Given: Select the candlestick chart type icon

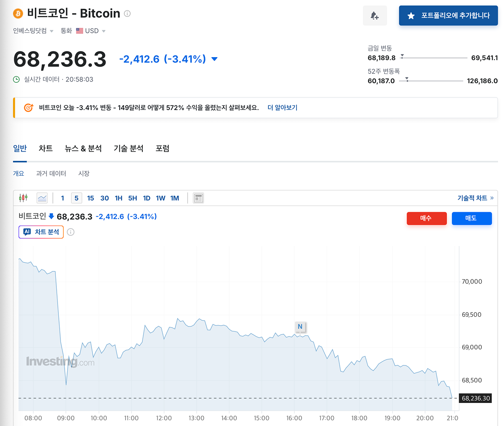Looking at the screenshot, I should tap(24, 198).
